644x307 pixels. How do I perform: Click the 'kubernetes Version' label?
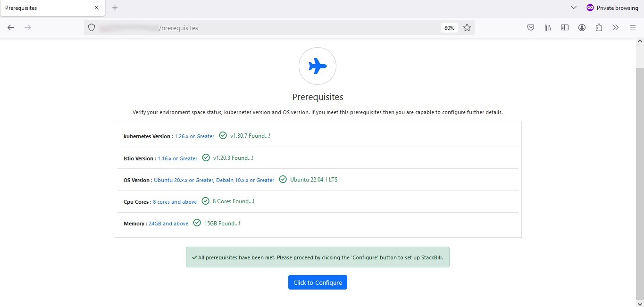click(x=147, y=136)
